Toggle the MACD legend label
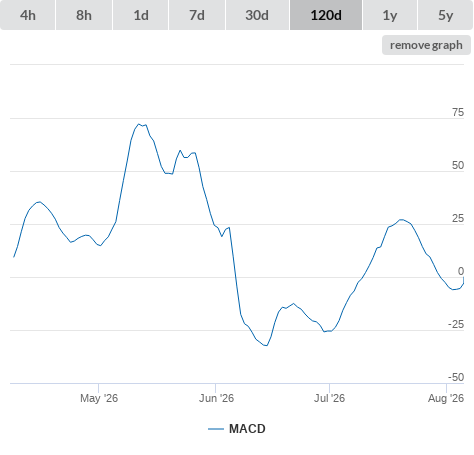 [x=247, y=429]
